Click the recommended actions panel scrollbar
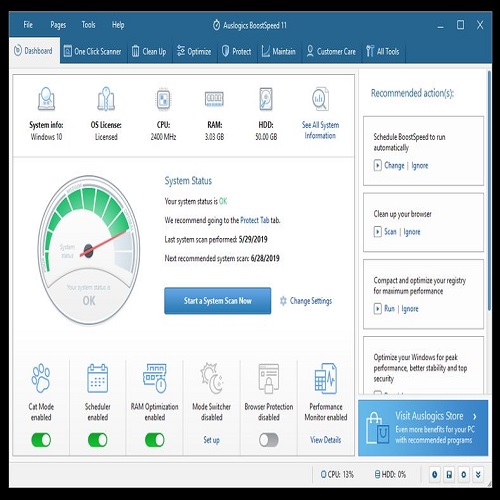Viewport: 500px width, 500px height. 489,190
